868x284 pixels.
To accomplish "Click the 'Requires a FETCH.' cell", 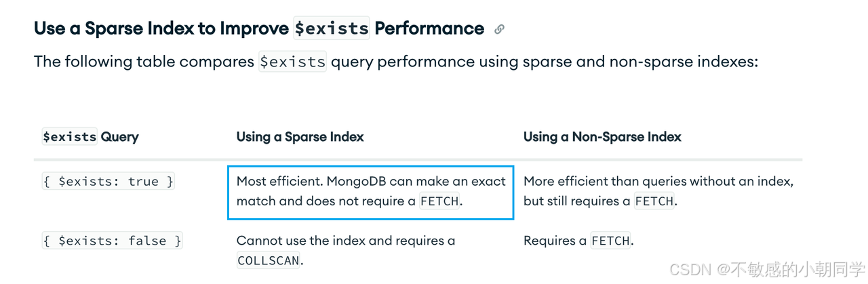I will [578, 241].
